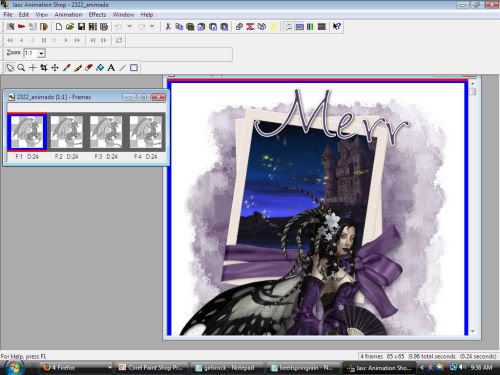This screenshot has width=500, height=375.
Task: Open the Edit menu
Action: click(24, 15)
